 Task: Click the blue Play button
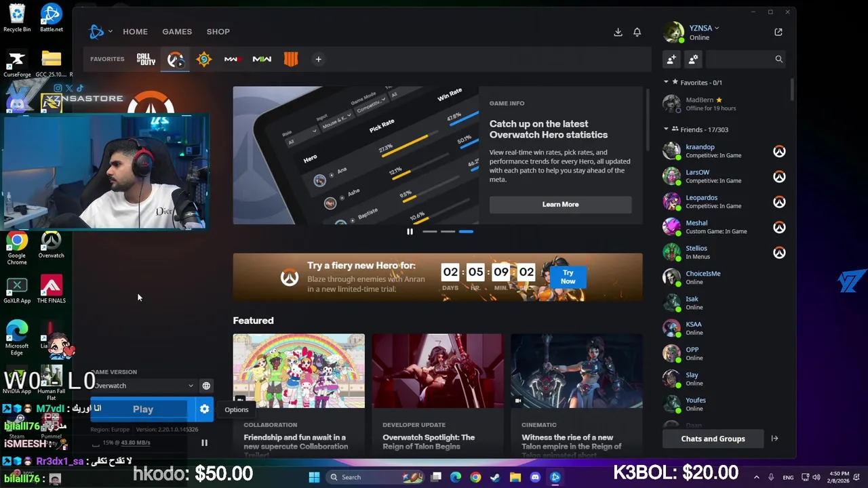coord(143,409)
